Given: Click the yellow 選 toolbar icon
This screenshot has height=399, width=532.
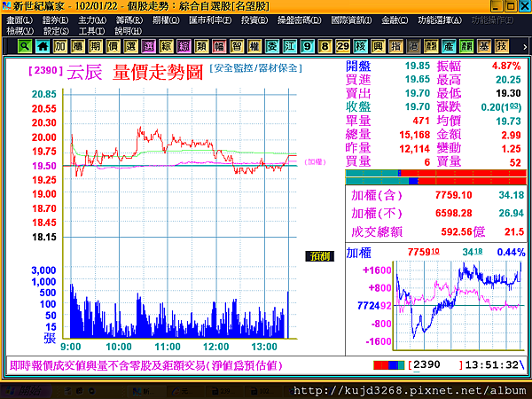Looking at the screenshot, I should pos(131,46).
